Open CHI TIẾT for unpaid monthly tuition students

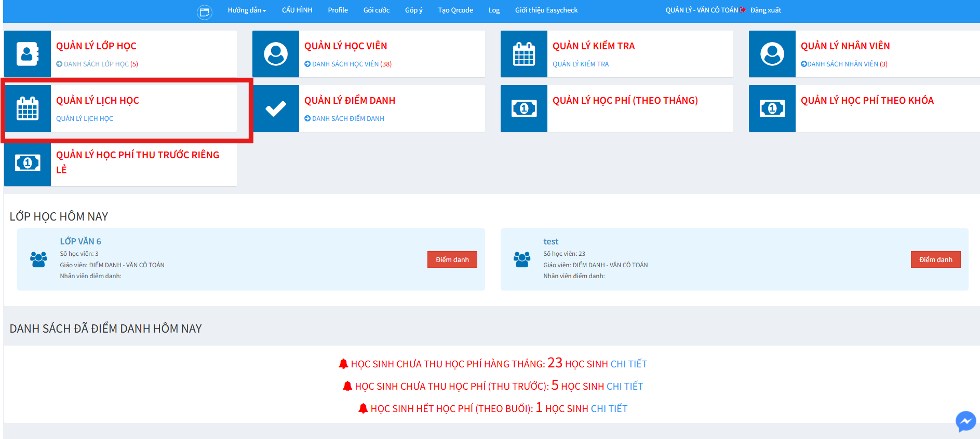pyautogui.click(x=629, y=364)
